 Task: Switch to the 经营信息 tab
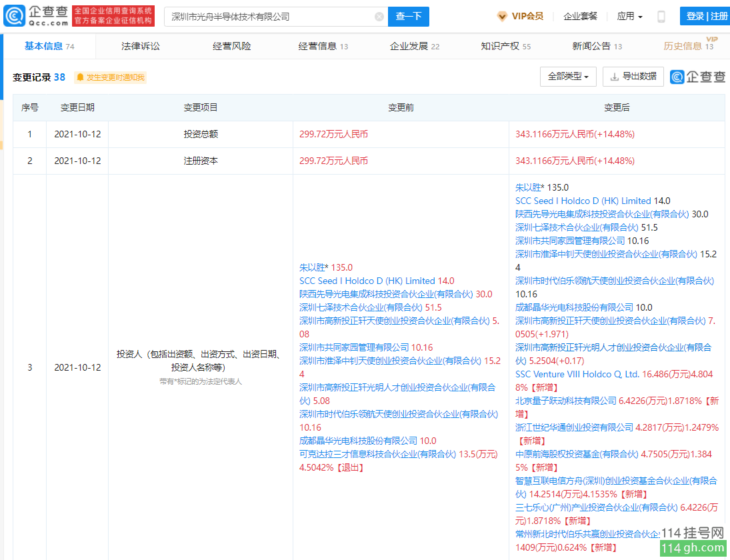[x=323, y=46]
